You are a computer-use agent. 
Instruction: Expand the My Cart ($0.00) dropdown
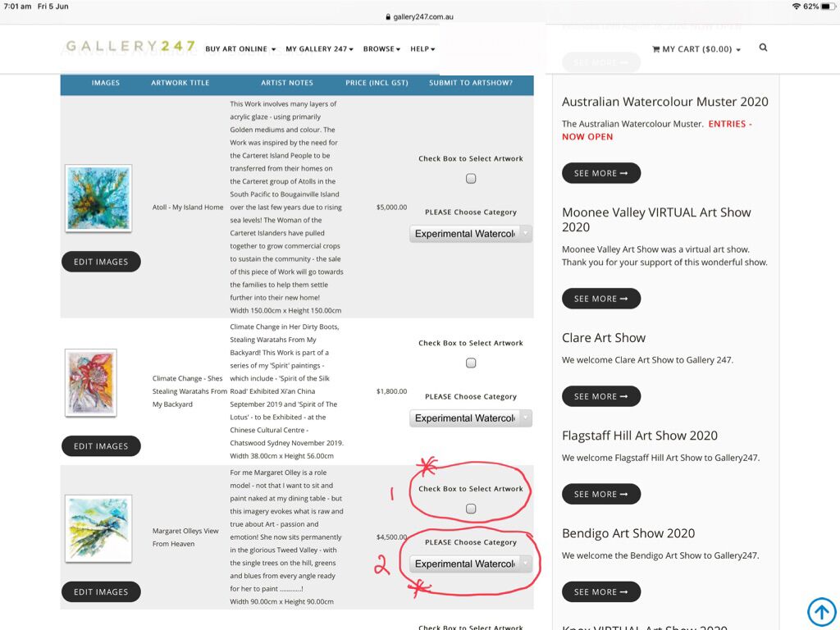tap(696, 49)
